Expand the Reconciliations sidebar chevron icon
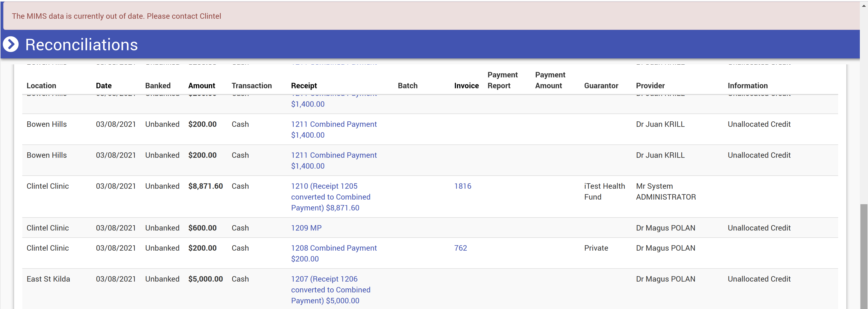The image size is (868, 309). tap(11, 45)
